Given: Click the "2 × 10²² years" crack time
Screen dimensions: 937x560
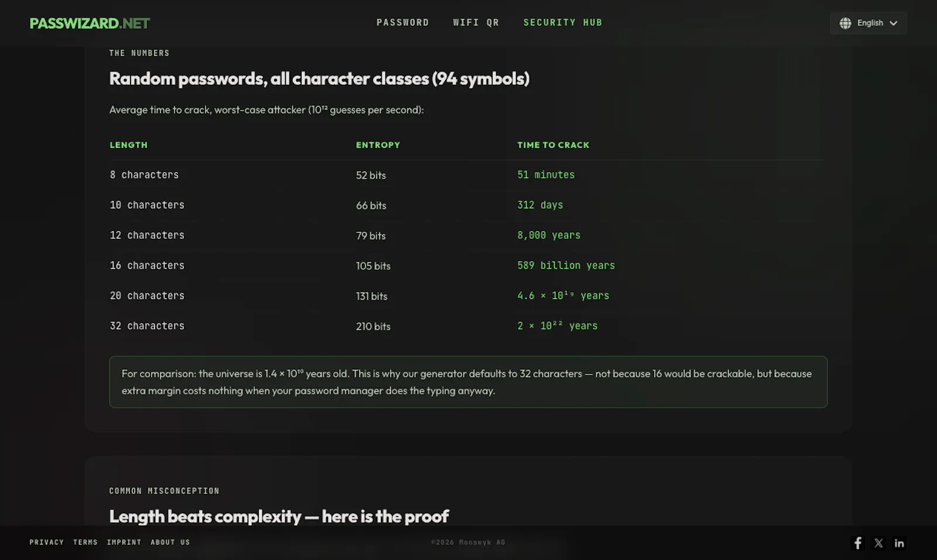Looking at the screenshot, I should point(557,326).
